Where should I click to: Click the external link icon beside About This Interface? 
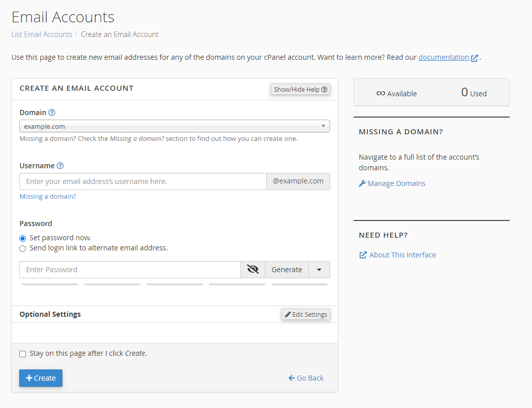click(363, 254)
